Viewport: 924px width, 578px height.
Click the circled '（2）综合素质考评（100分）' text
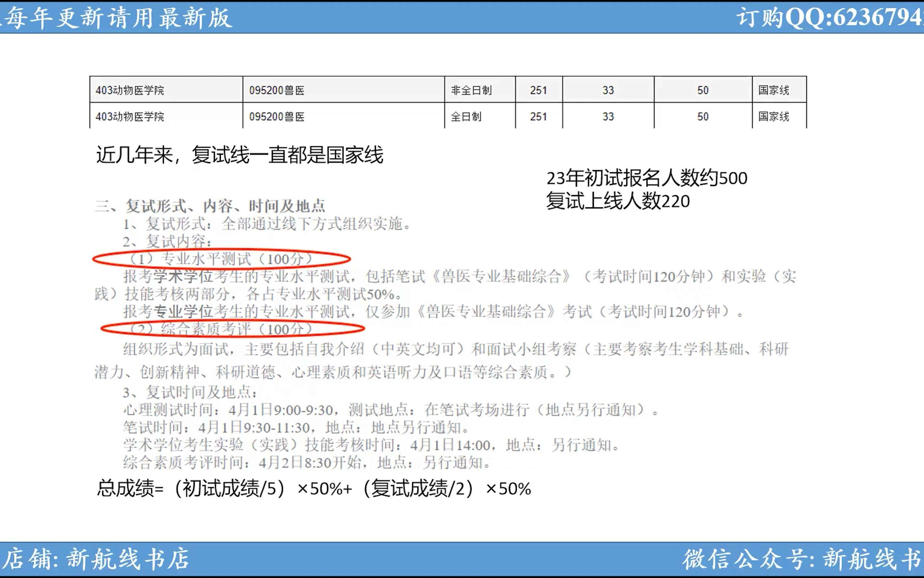point(221,329)
